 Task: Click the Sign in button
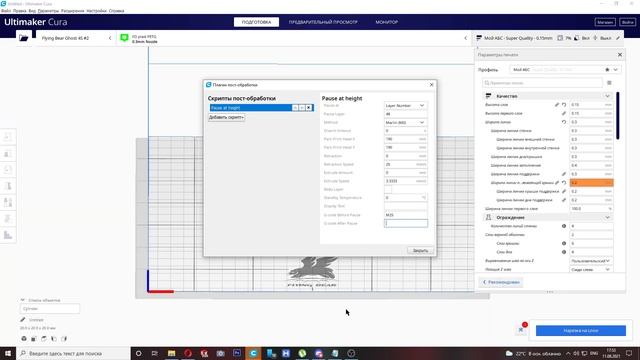627,22
